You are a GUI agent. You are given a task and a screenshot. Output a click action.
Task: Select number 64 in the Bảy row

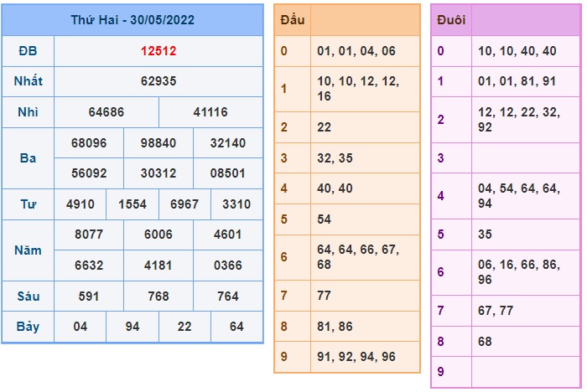pos(236,327)
